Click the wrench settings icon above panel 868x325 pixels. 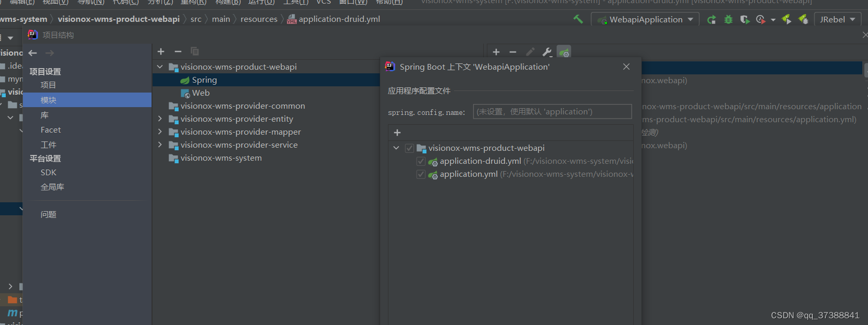coord(547,52)
